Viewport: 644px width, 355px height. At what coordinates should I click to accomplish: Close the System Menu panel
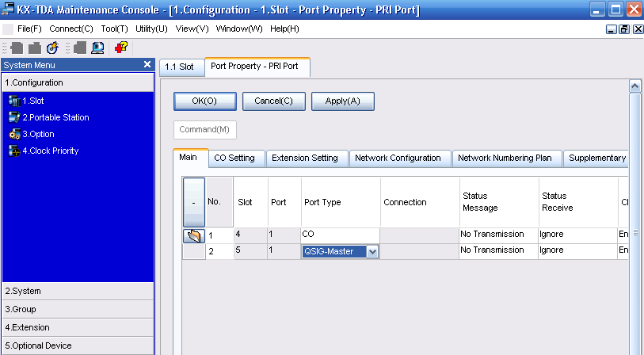click(147, 64)
